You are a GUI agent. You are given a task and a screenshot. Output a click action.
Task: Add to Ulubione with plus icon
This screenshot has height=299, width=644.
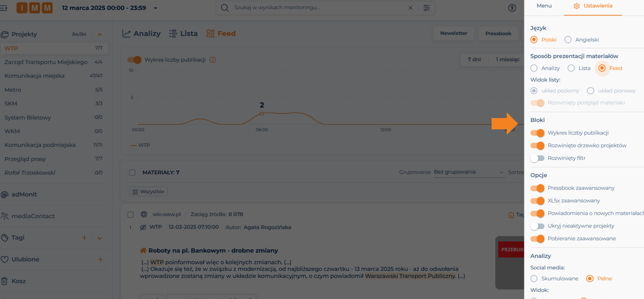point(100,259)
